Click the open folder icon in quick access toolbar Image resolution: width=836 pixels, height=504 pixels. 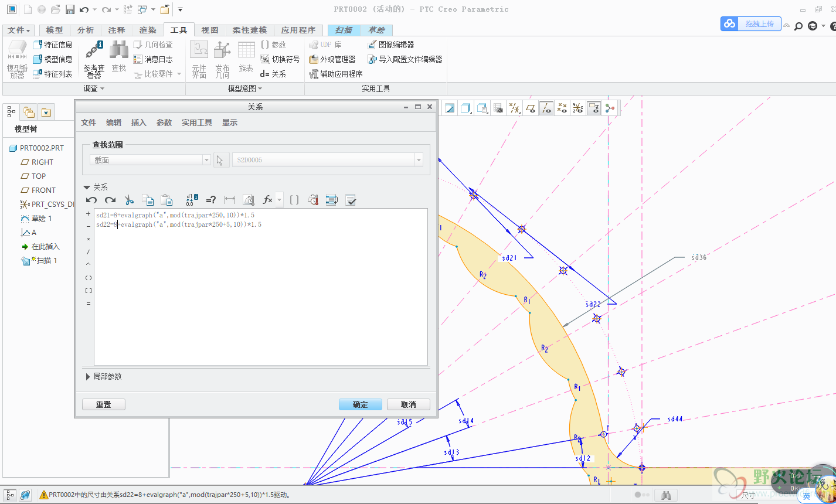tap(56, 9)
